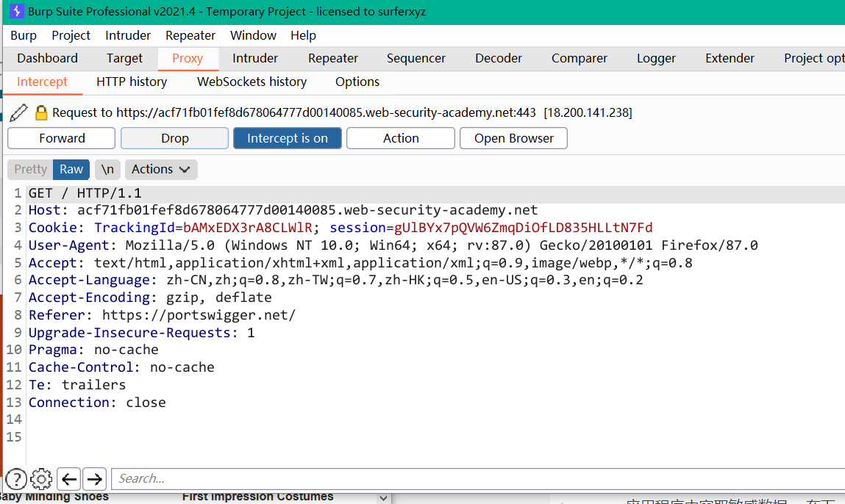
Task: Open the Logger tab
Action: tap(656, 58)
